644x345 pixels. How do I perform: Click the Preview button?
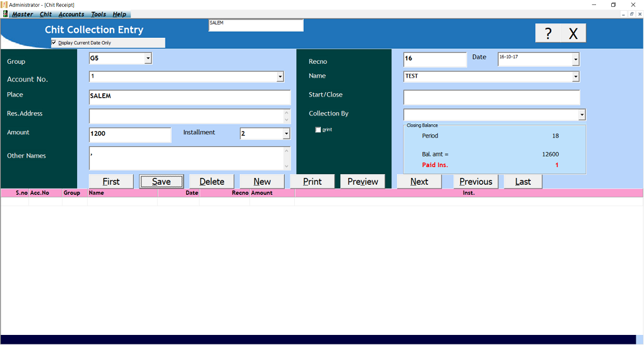tap(362, 182)
